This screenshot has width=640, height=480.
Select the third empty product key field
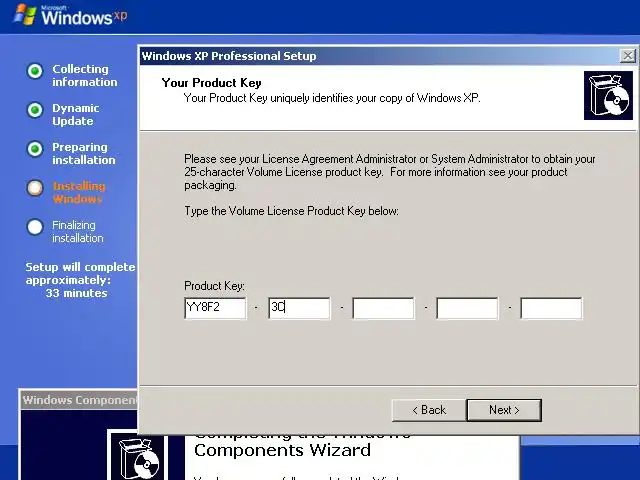[x=383, y=308]
